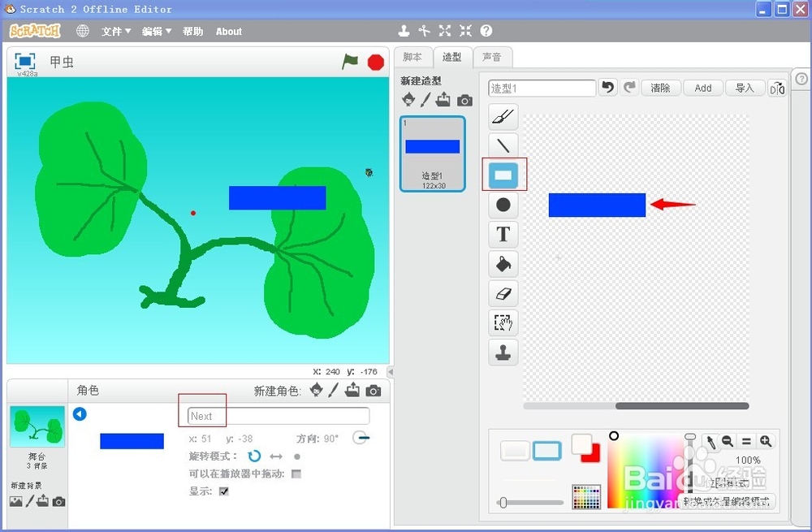This screenshot has width=812, height=532.
Task: Click the 导入 import button
Action: pyautogui.click(x=745, y=88)
